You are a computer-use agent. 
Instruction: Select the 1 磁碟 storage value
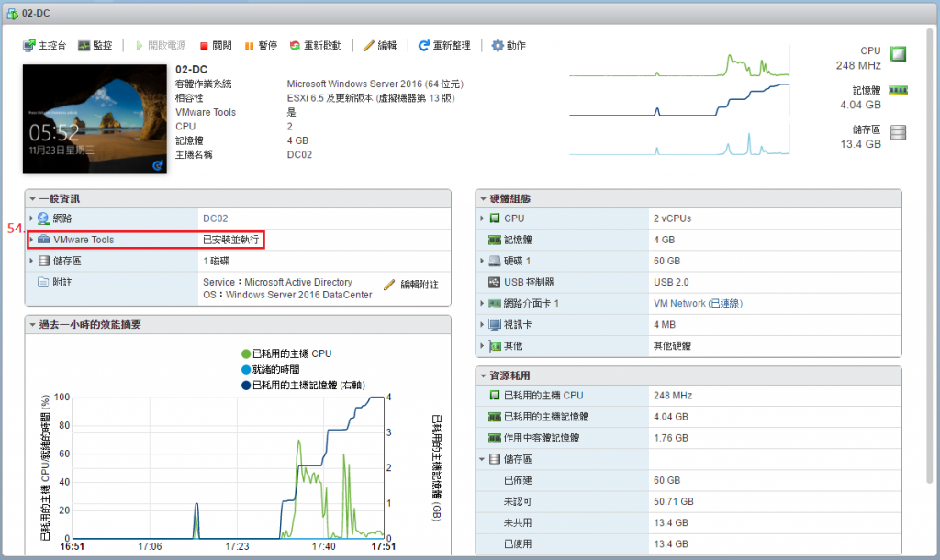point(216,261)
